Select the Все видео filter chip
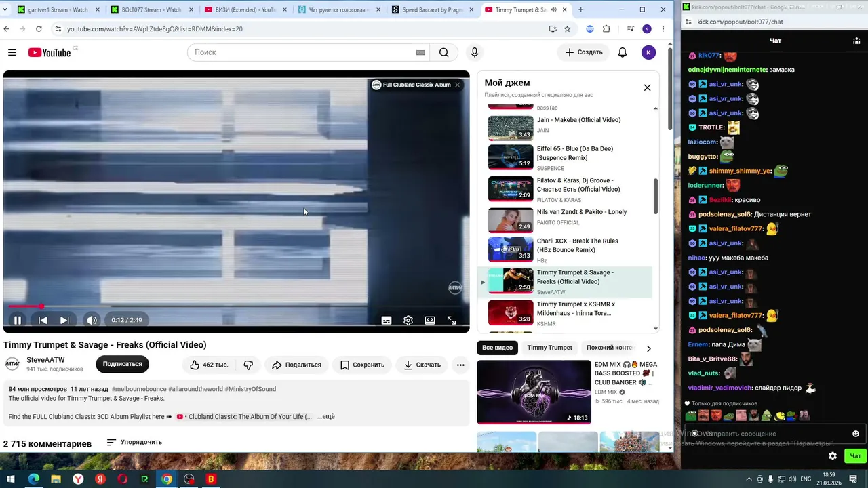The image size is (868, 488). 498,348
